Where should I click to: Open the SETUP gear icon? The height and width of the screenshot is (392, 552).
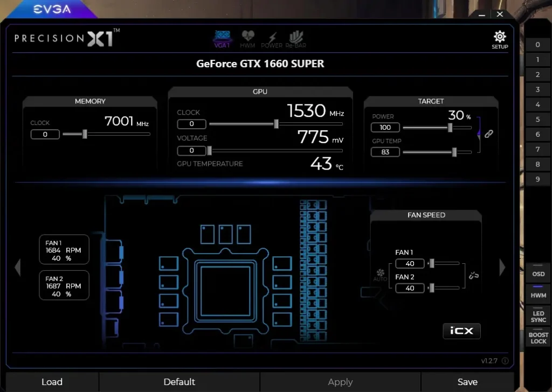[x=500, y=39]
